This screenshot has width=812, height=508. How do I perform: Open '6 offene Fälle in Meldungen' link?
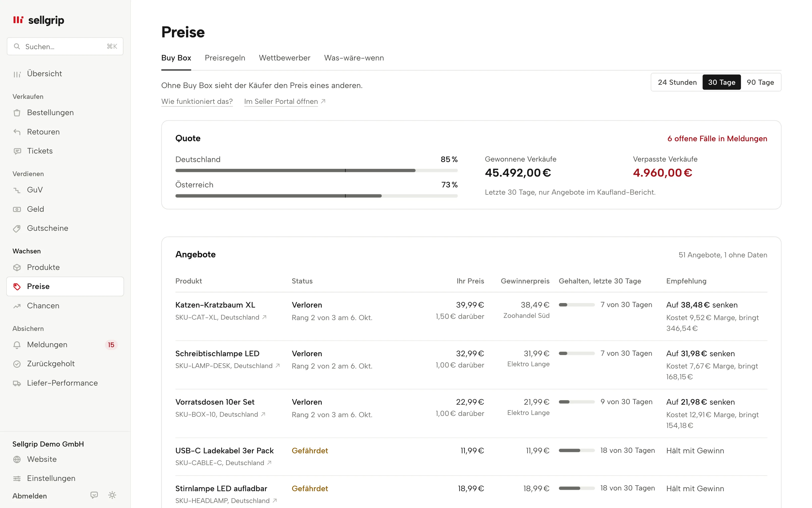tap(717, 139)
